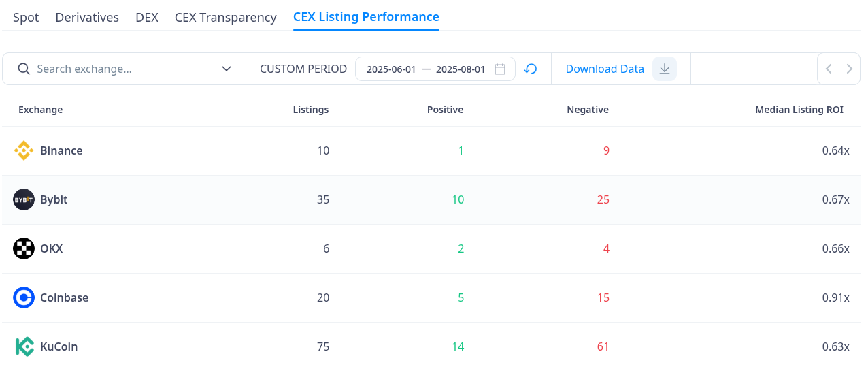868x371 pixels.
Task: Click the search magnifier icon
Action: 24,69
